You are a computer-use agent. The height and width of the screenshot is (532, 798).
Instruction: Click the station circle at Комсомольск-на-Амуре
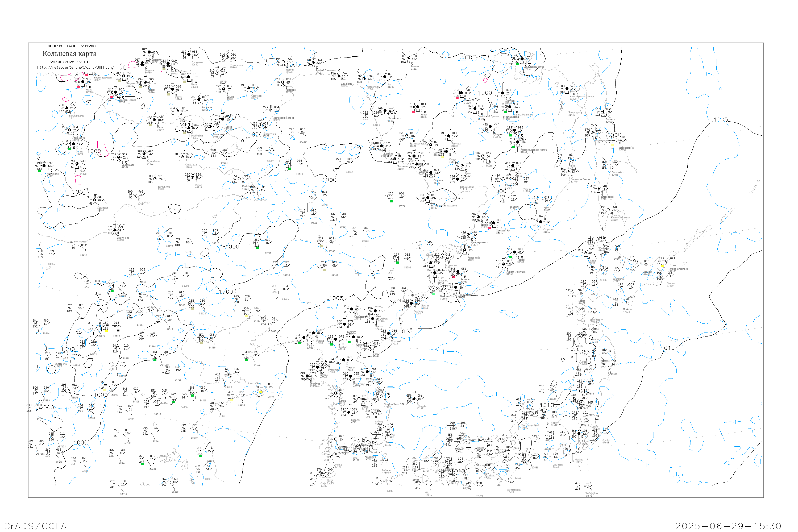pyautogui.click(x=518, y=143)
